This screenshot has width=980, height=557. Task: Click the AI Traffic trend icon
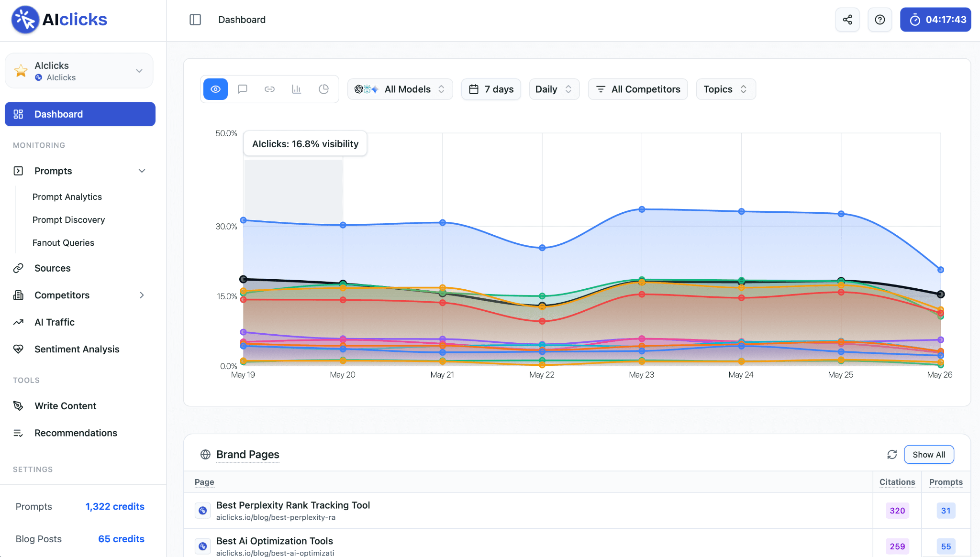point(18,322)
